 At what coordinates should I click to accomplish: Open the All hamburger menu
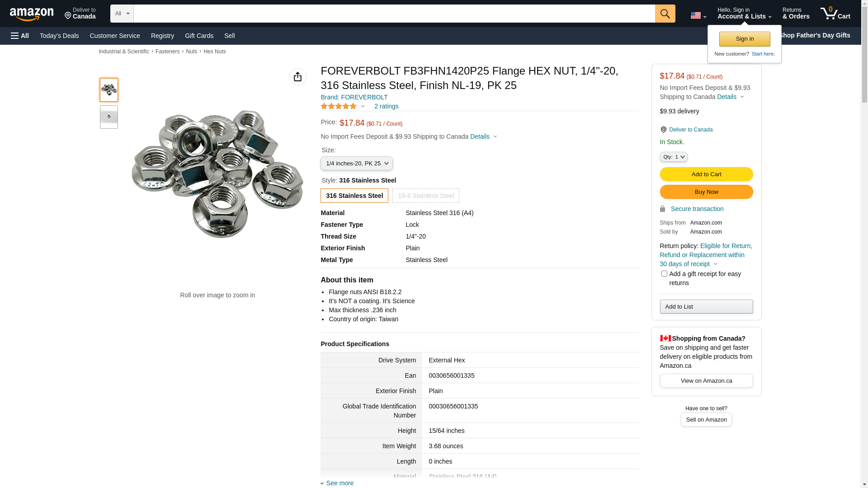(20, 36)
